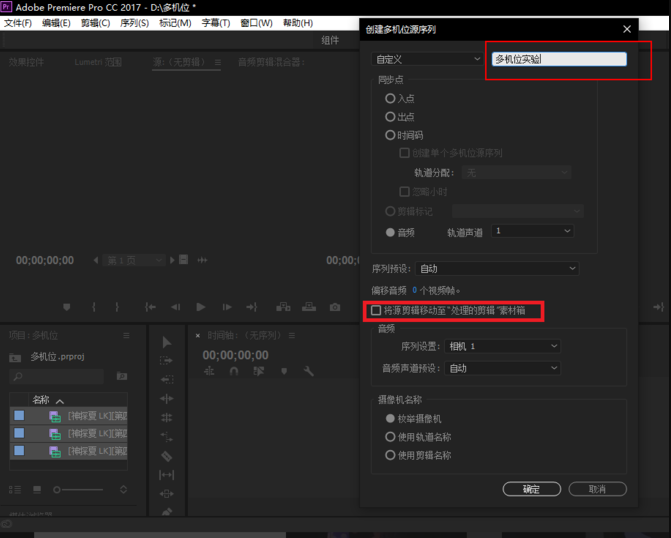This screenshot has width=671, height=538.
Task: Click the Insert edit icon
Action: click(x=283, y=307)
